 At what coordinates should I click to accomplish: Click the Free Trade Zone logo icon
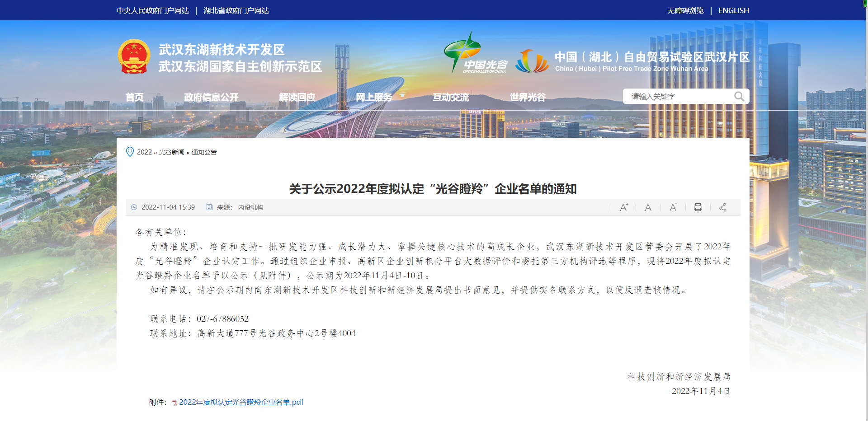tap(532, 61)
